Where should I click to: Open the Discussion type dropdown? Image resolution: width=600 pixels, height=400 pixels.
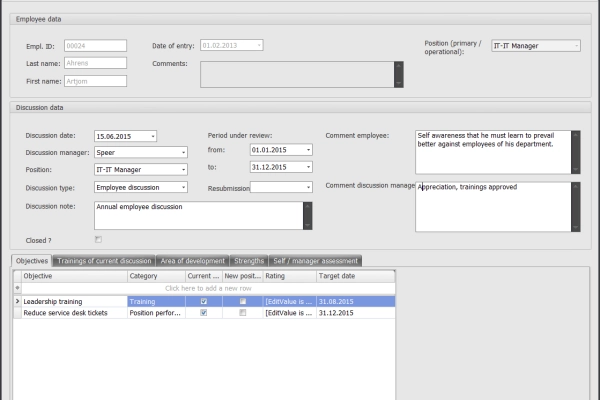(x=183, y=187)
